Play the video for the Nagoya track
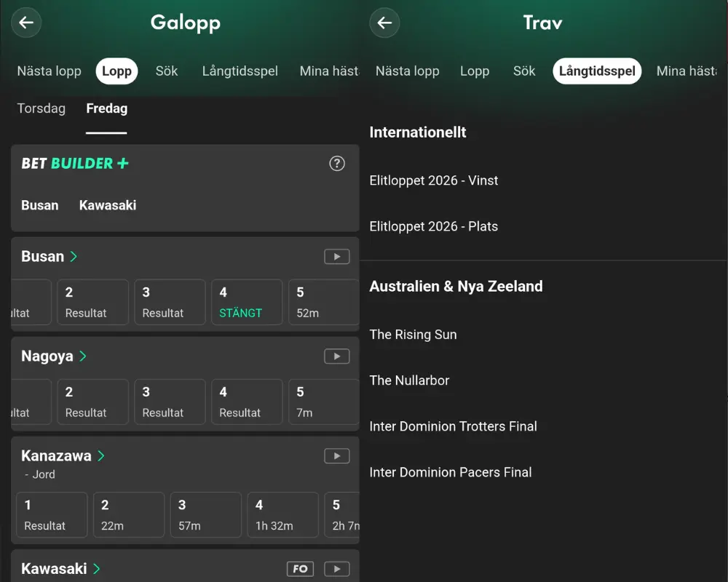Viewport: 728px width, 582px height. click(336, 356)
